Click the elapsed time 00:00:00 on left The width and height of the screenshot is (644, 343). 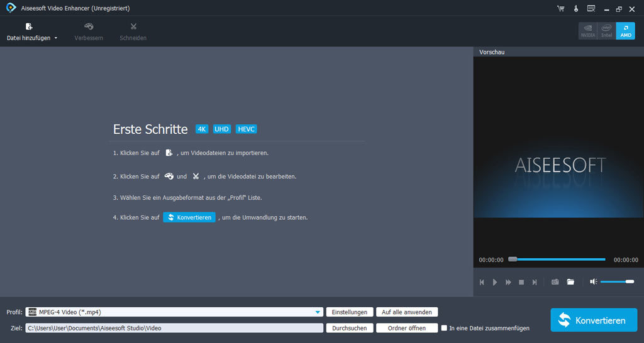(x=491, y=260)
